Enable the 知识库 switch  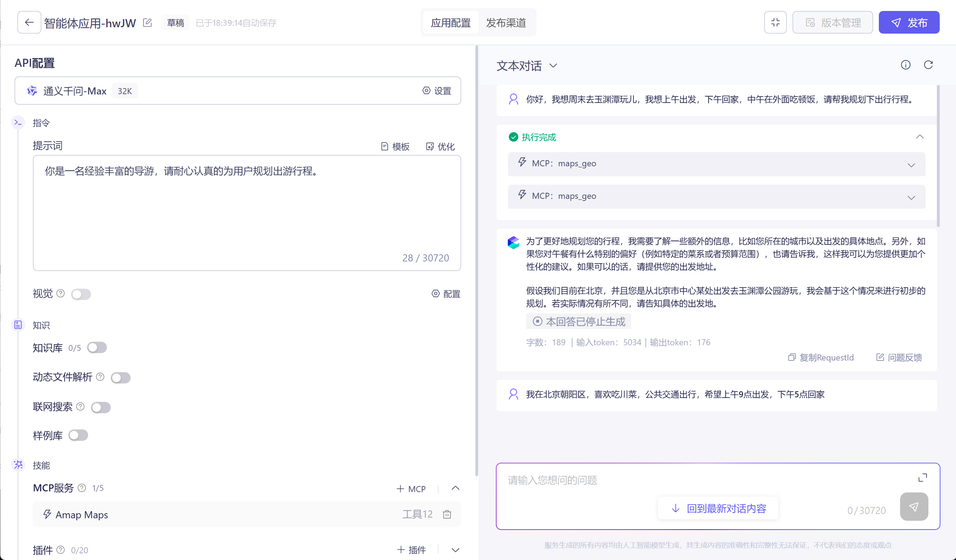tap(97, 347)
